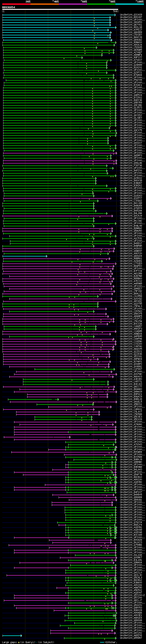Open hit UniRef100_Q6DRP3

(x=131, y=156)
